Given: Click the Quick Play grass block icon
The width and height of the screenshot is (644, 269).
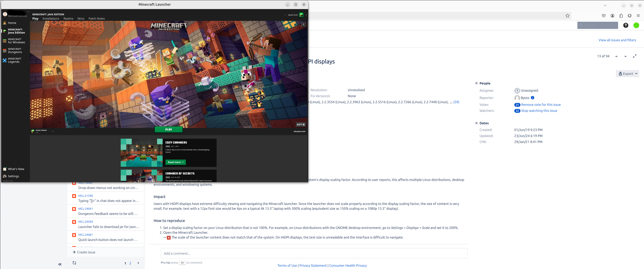Looking at the screenshot, I should [x=301, y=15].
